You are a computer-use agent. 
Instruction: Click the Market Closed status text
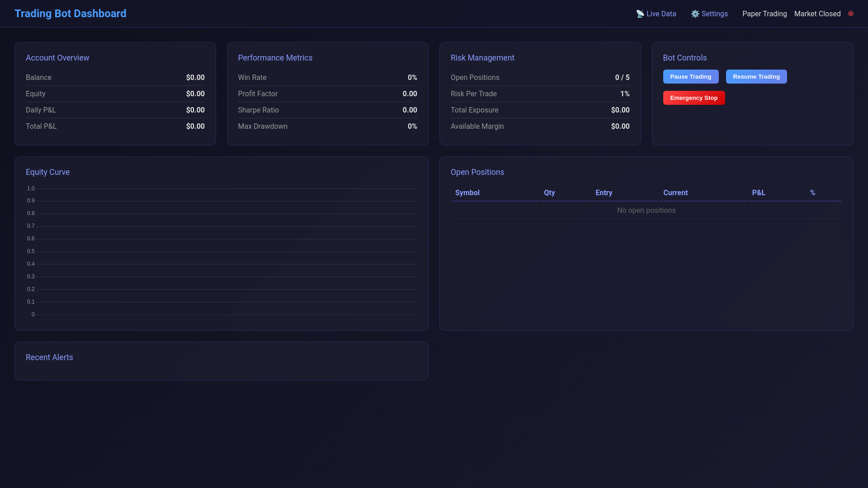point(817,14)
